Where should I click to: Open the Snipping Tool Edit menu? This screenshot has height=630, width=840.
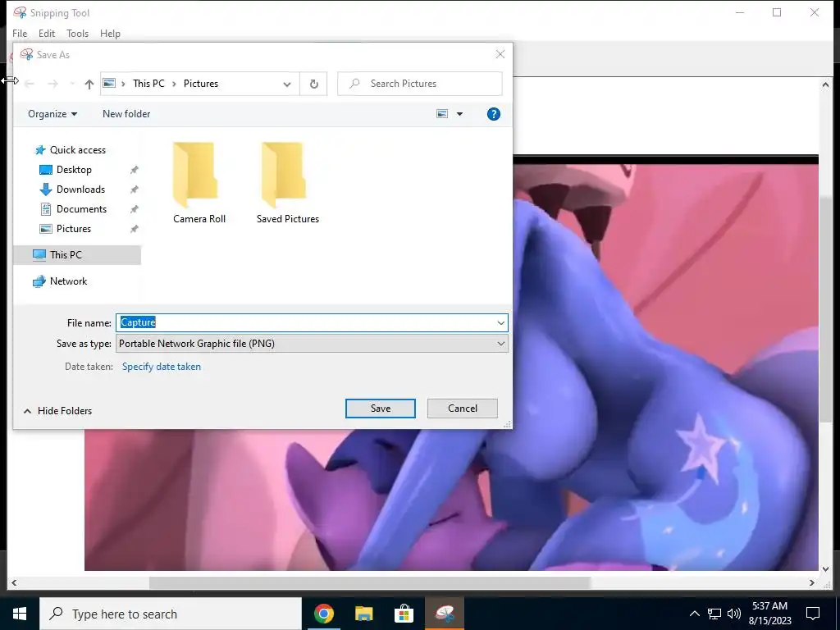47,33
